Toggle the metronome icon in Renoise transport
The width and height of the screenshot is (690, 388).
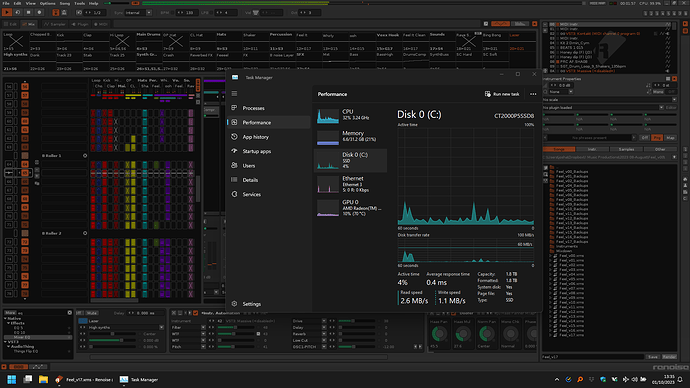coord(64,13)
